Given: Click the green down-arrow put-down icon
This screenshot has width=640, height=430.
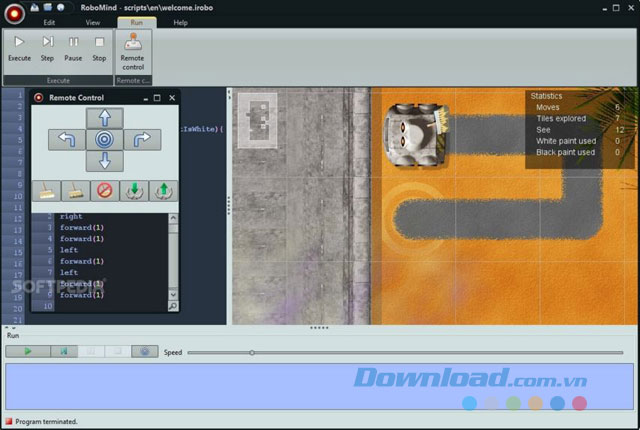Looking at the screenshot, I should [x=133, y=189].
